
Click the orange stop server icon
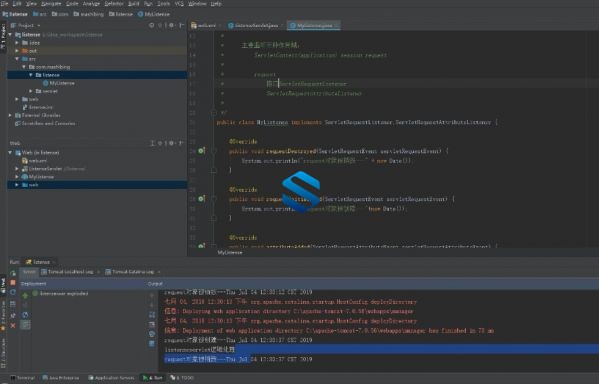(13, 283)
